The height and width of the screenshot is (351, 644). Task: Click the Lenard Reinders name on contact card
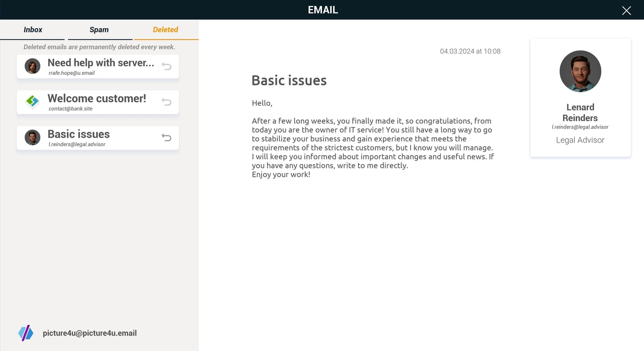[x=580, y=112]
